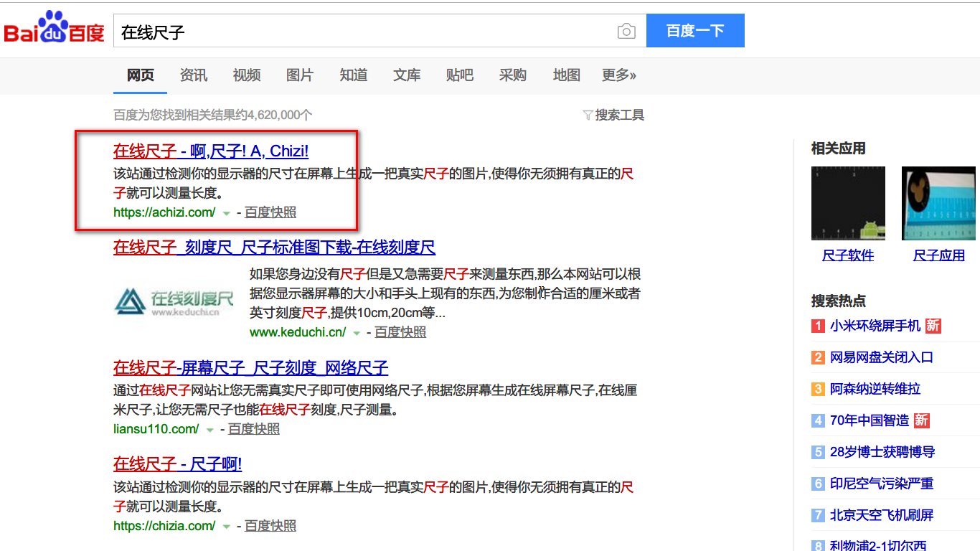Switch to the 图片 tab
Image resolution: width=980 pixels, height=551 pixels.
tap(299, 75)
